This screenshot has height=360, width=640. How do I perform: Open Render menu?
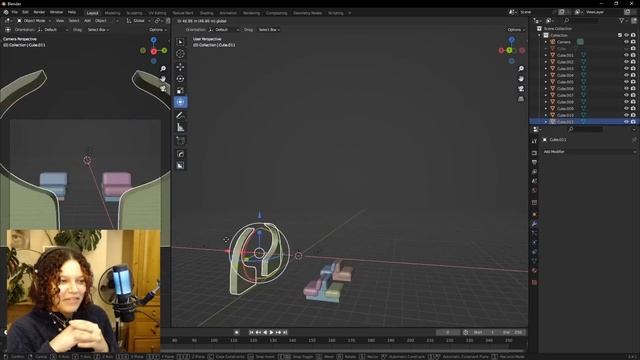(39, 12)
